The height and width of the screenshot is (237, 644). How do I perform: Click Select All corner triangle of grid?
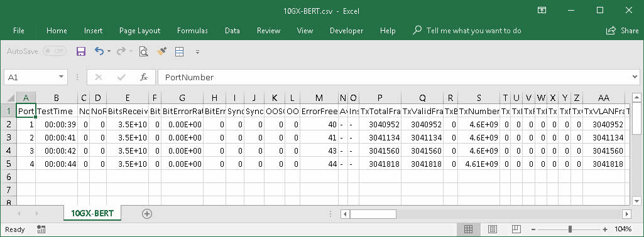10,98
